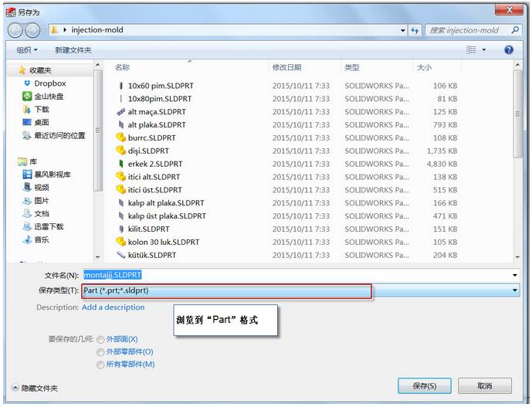Open the view options icon
The width and height of the screenshot is (532, 407).
point(472,49)
